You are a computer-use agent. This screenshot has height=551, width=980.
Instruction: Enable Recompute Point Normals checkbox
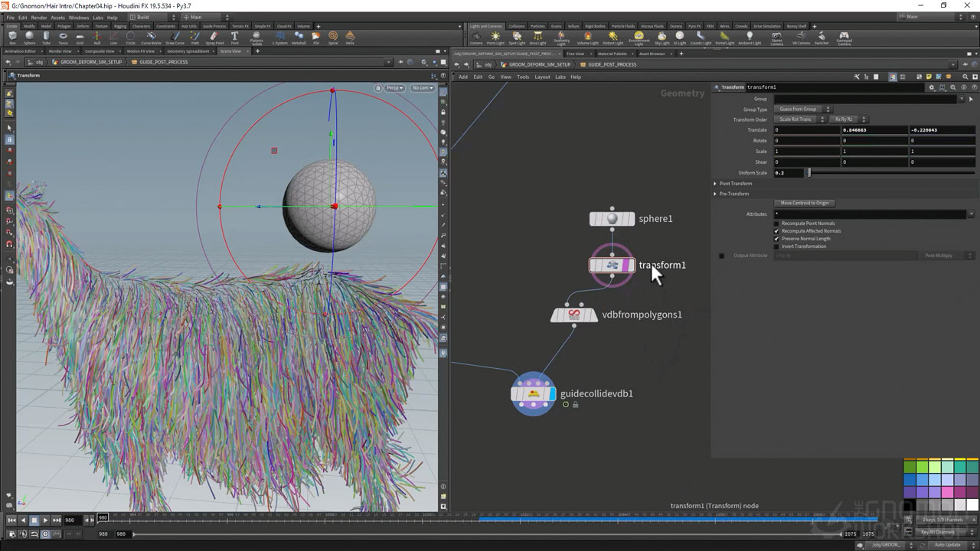pos(776,223)
